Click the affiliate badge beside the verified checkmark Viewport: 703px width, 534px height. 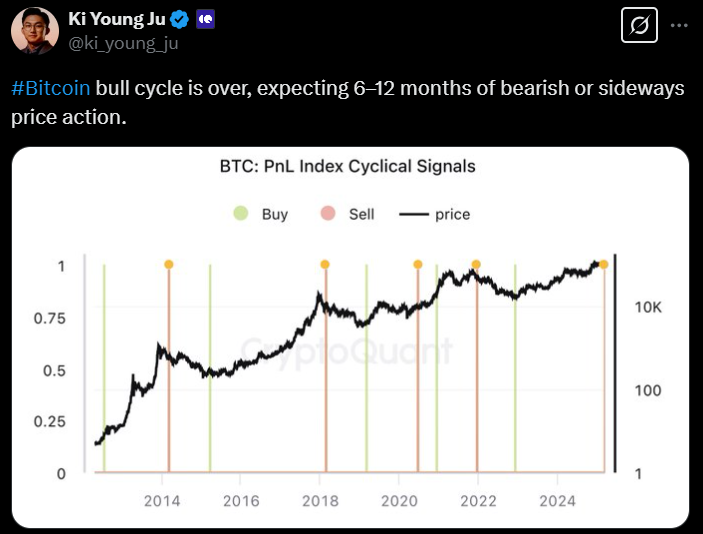pyautogui.click(x=206, y=19)
